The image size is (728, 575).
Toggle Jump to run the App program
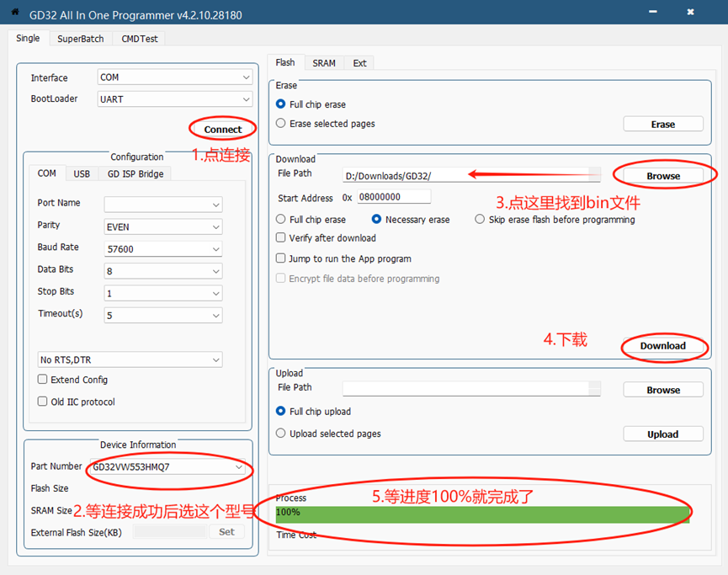point(282,258)
